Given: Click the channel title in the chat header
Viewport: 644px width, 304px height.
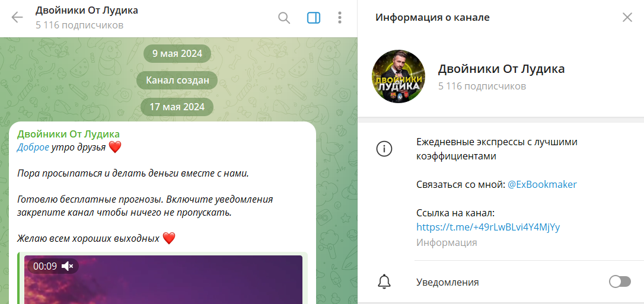Looking at the screenshot, I should [87, 11].
